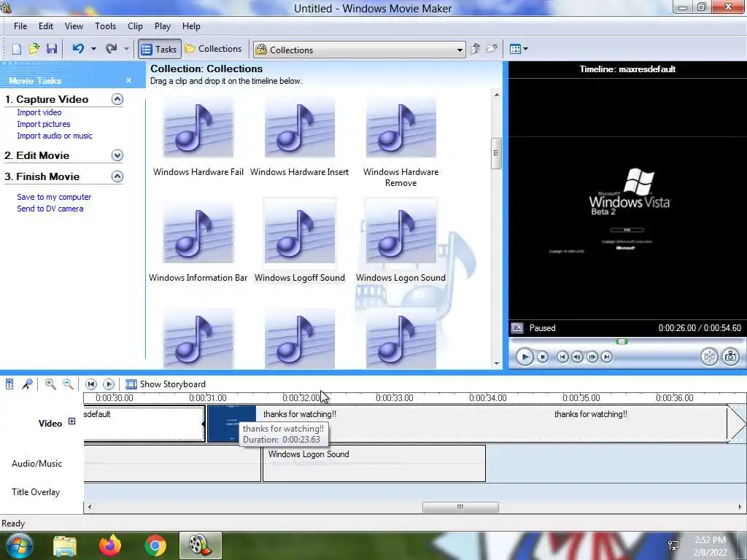Image resolution: width=747 pixels, height=560 pixels.
Task: Click the Open Project folder icon
Action: point(34,49)
